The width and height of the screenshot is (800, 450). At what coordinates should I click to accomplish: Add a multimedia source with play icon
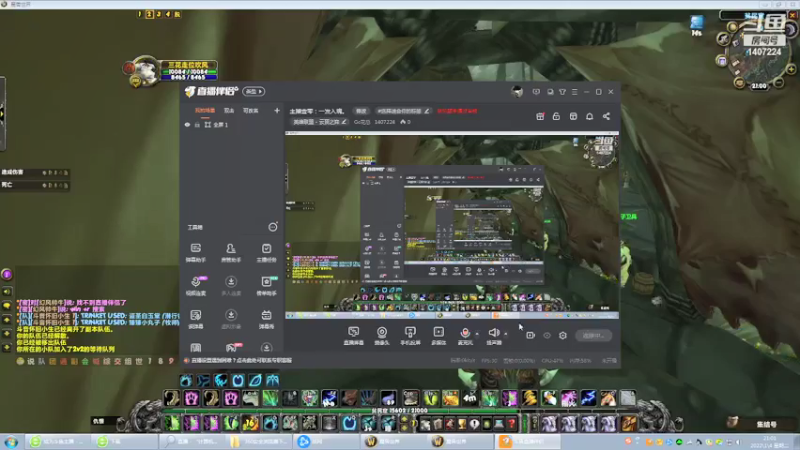438,336
